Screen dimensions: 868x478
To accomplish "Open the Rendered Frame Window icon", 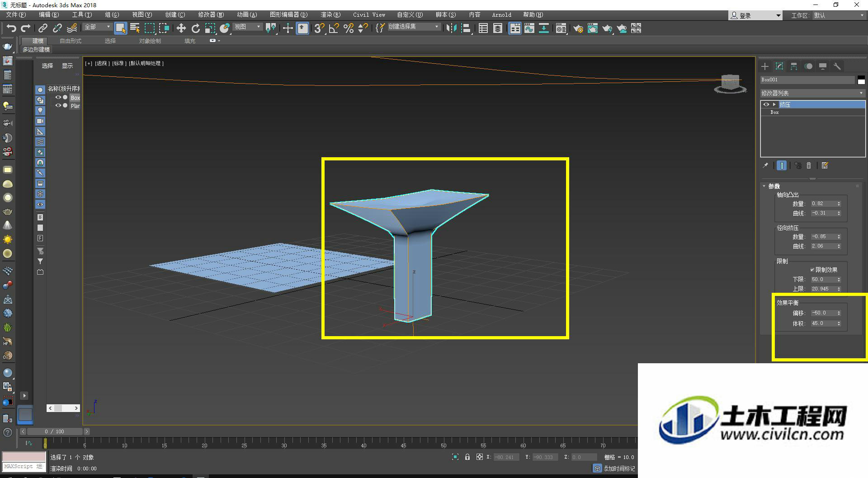I will click(592, 28).
